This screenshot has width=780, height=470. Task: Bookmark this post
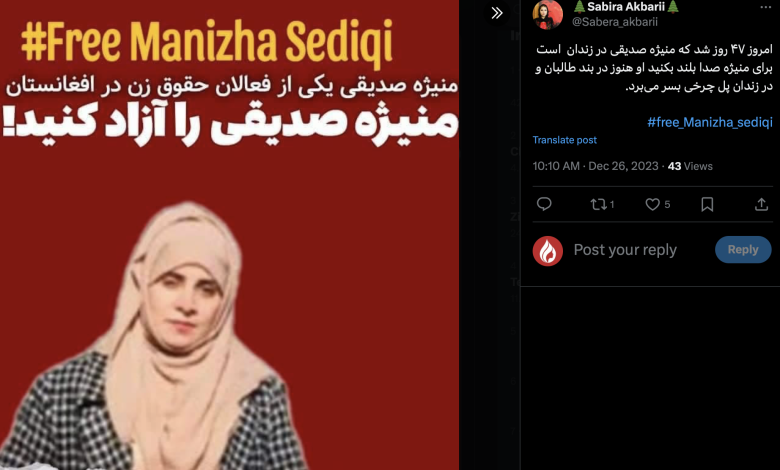point(707,204)
